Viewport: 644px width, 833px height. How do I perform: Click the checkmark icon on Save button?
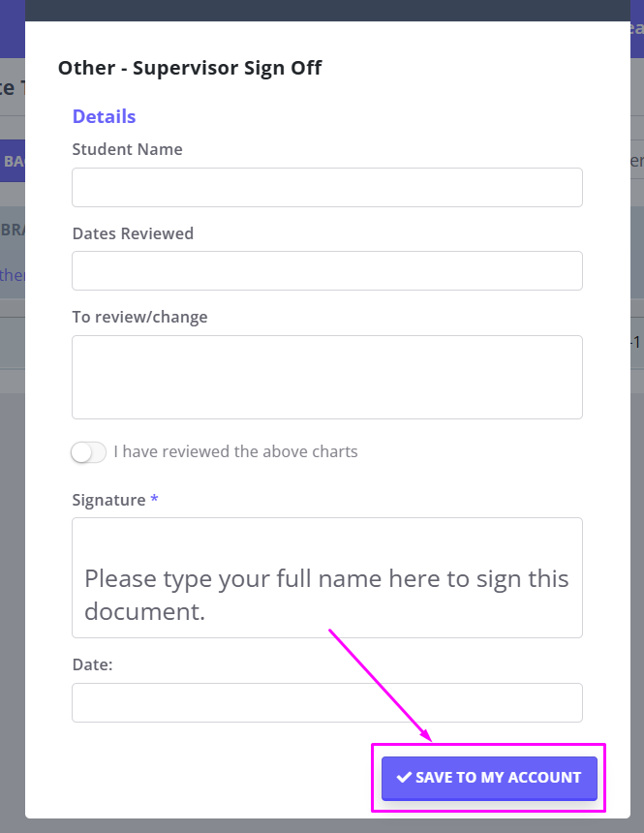(404, 777)
